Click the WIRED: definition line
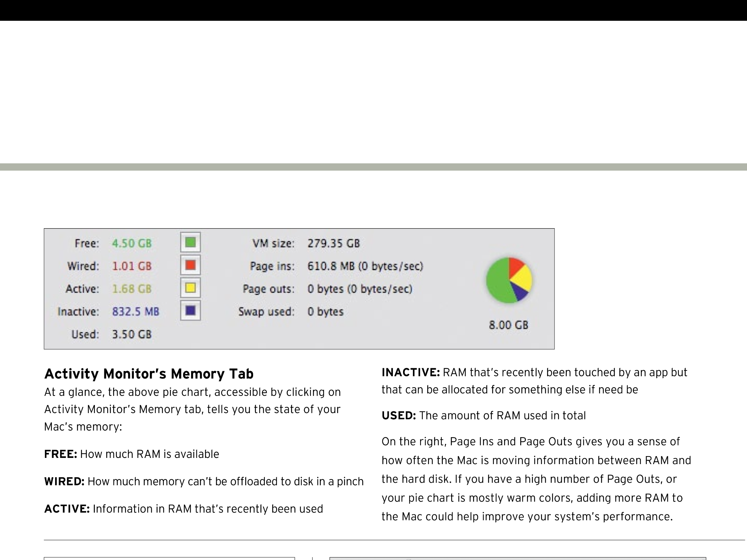 point(204,481)
